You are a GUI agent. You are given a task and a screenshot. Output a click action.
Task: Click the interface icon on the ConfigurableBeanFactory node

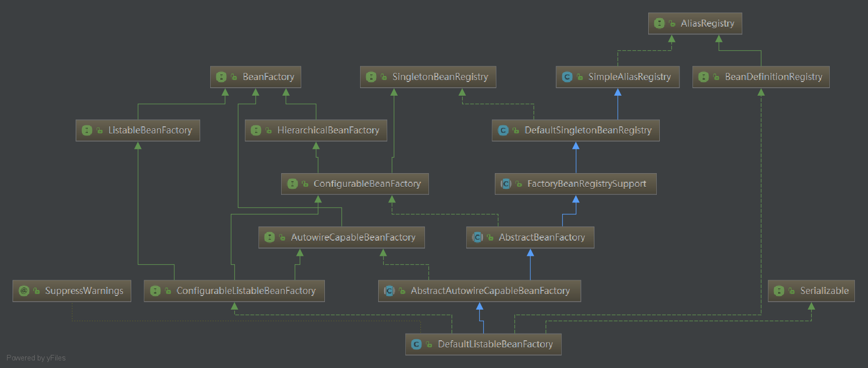pos(292,184)
